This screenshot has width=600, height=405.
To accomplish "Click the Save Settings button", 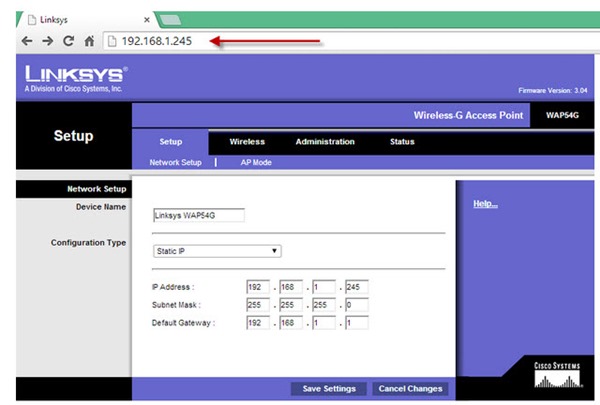I will click(x=329, y=389).
